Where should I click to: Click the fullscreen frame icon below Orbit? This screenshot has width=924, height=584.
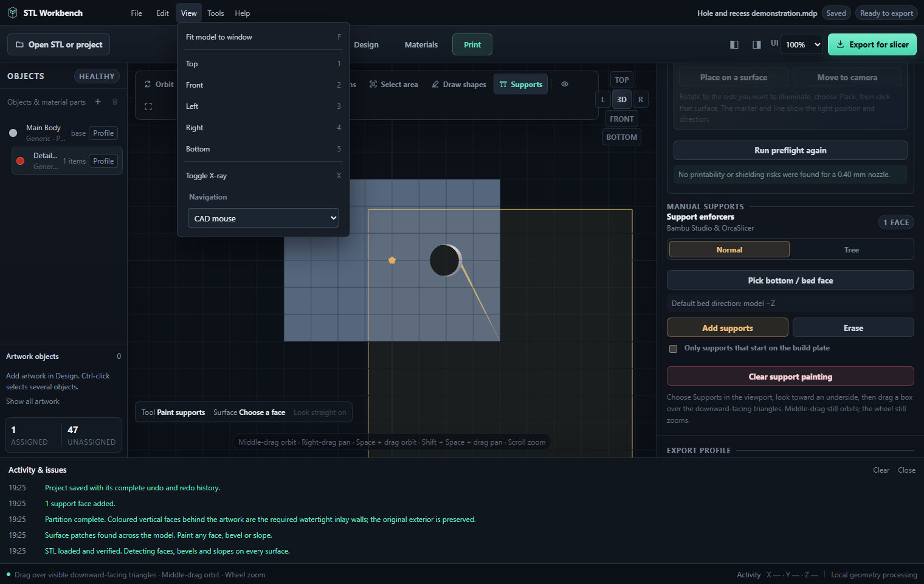click(148, 106)
